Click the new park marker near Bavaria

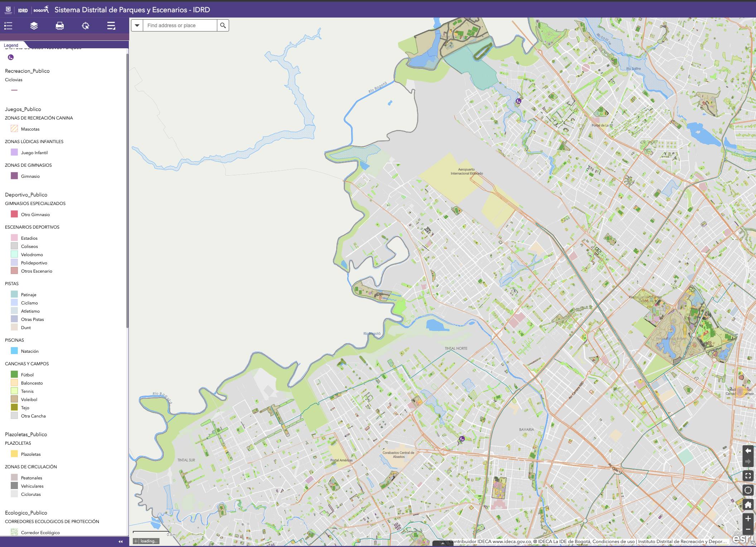(x=462, y=439)
